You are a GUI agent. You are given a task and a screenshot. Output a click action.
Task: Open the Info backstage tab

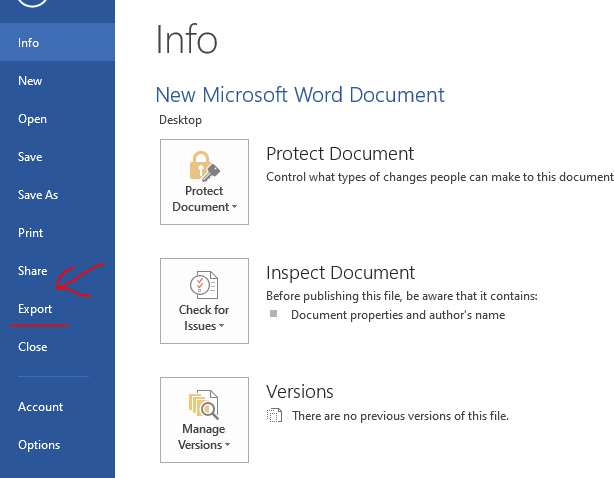[x=57, y=42]
